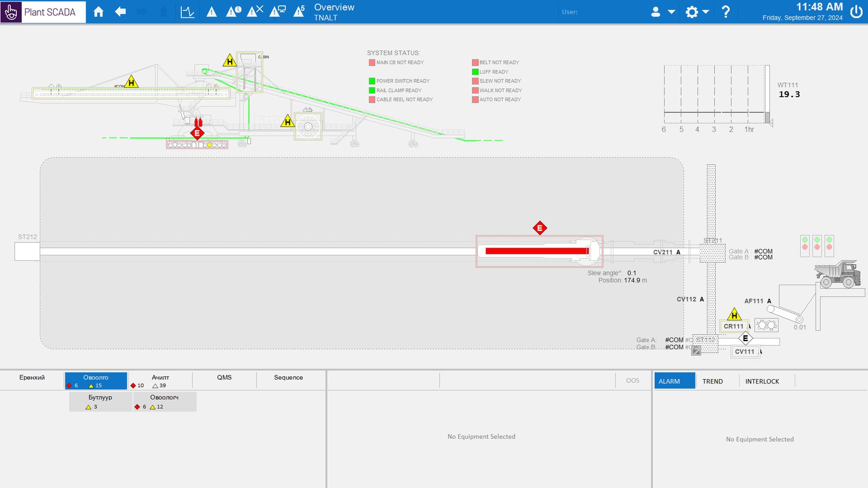
Task: Select the Овоолго navigation tab
Action: [x=96, y=381]
